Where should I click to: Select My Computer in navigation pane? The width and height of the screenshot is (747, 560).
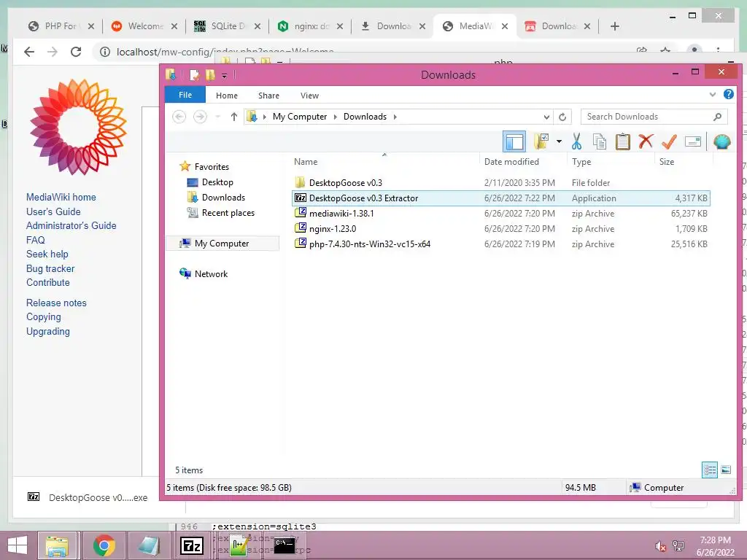[x=222, y=244]
